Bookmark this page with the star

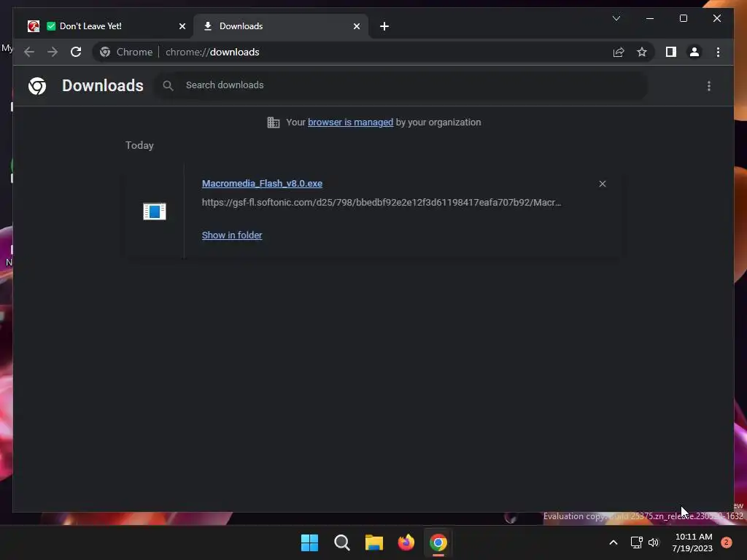pyautogui.click(x=642, y=52)
